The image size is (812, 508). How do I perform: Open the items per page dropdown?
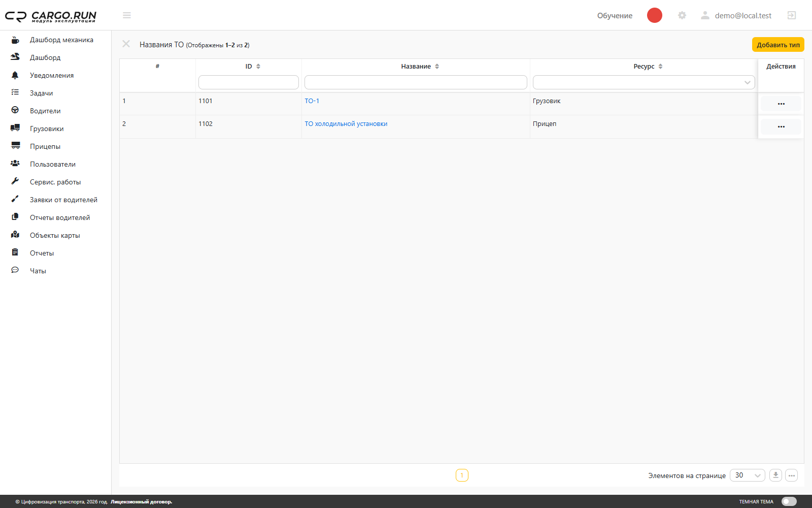[747, 475]
